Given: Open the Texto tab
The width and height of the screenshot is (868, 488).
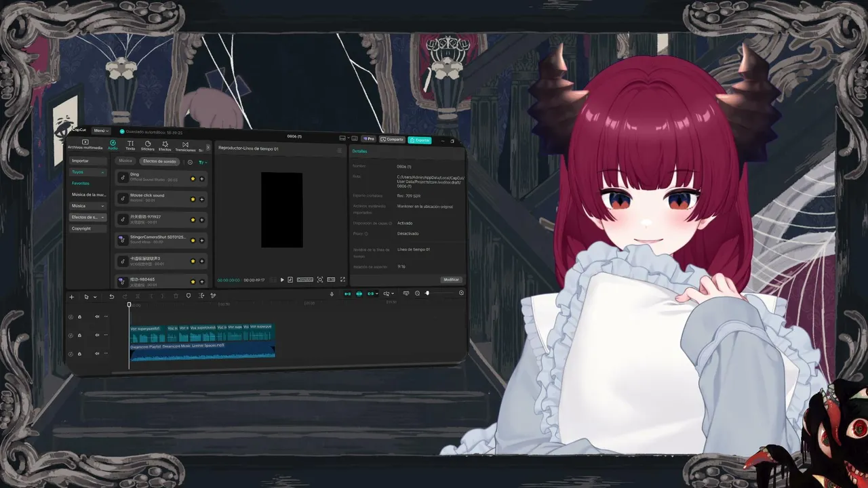Looking at the screenshot, I should 130,146.
